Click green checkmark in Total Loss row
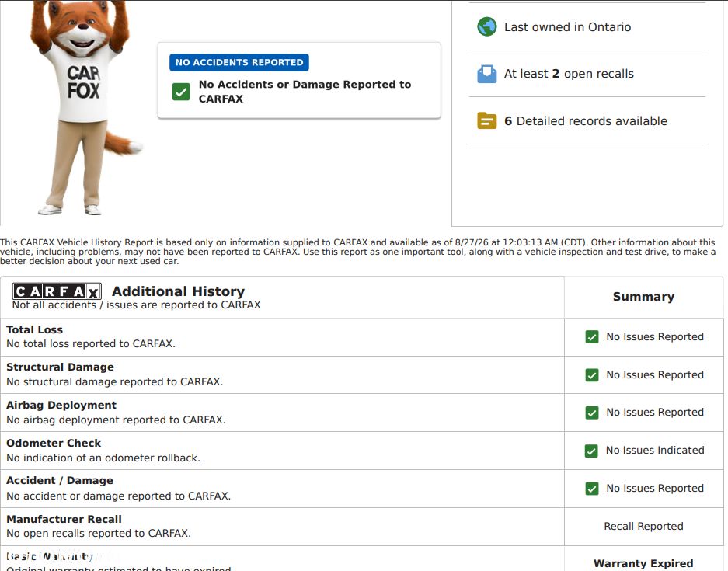 pos(592,337)
